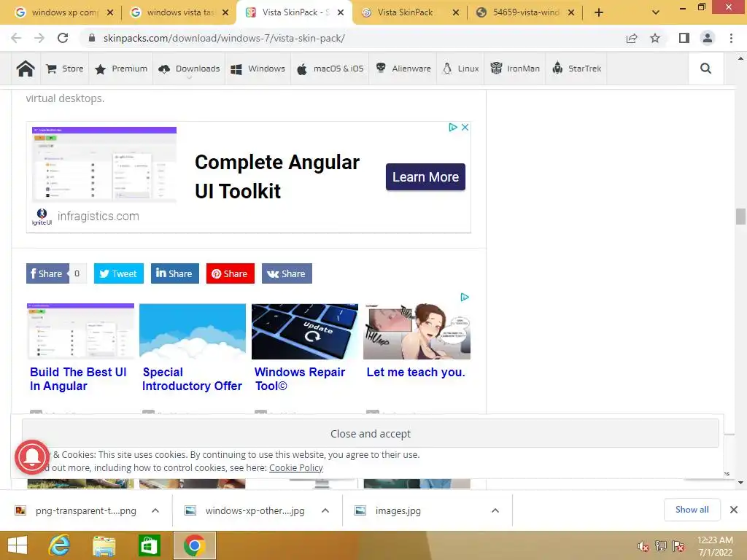Screen dimensions: 747x560
Task: Click the clouds sky thumbnail
Action: point(193,332)
